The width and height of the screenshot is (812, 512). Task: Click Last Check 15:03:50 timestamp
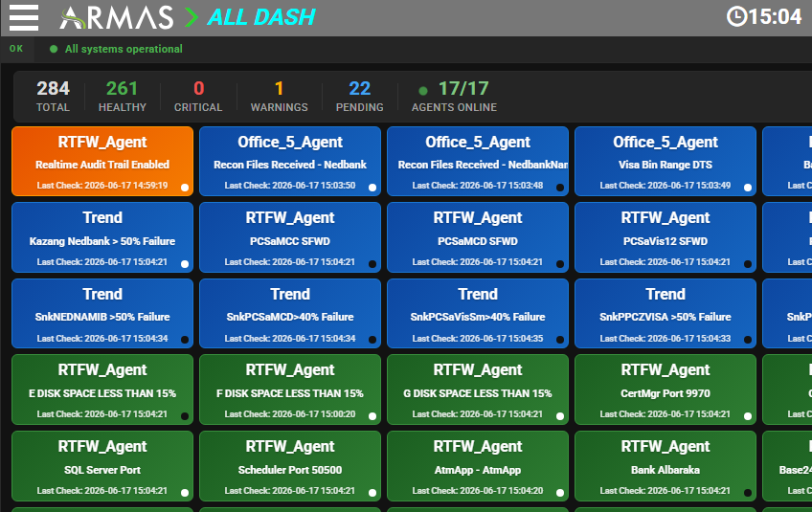pos(290,186)
